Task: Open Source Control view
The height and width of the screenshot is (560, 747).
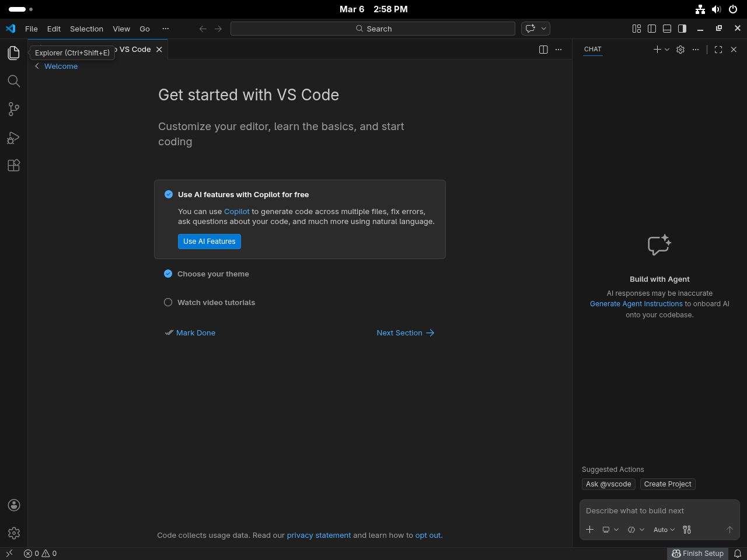Action: point(13,108)
